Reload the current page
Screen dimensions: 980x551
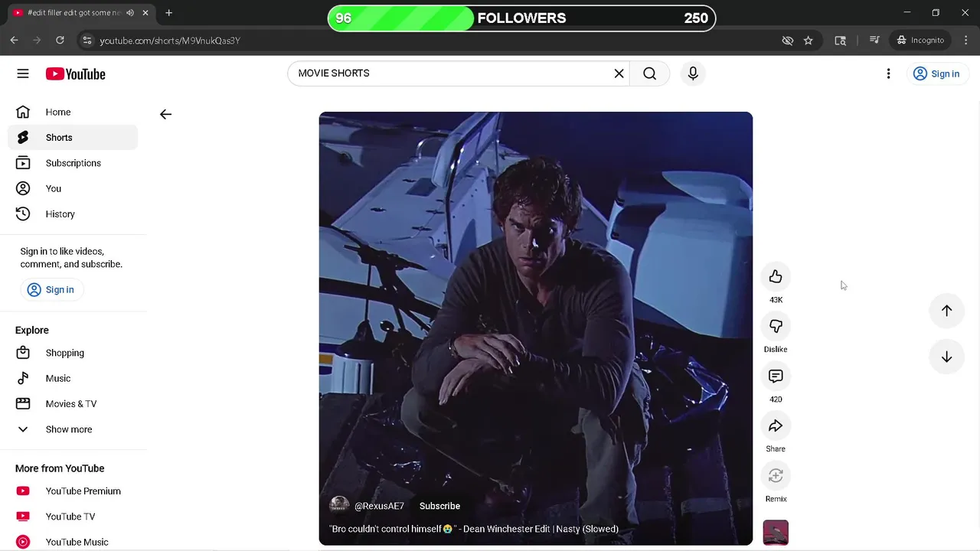[x=60, y=40]
